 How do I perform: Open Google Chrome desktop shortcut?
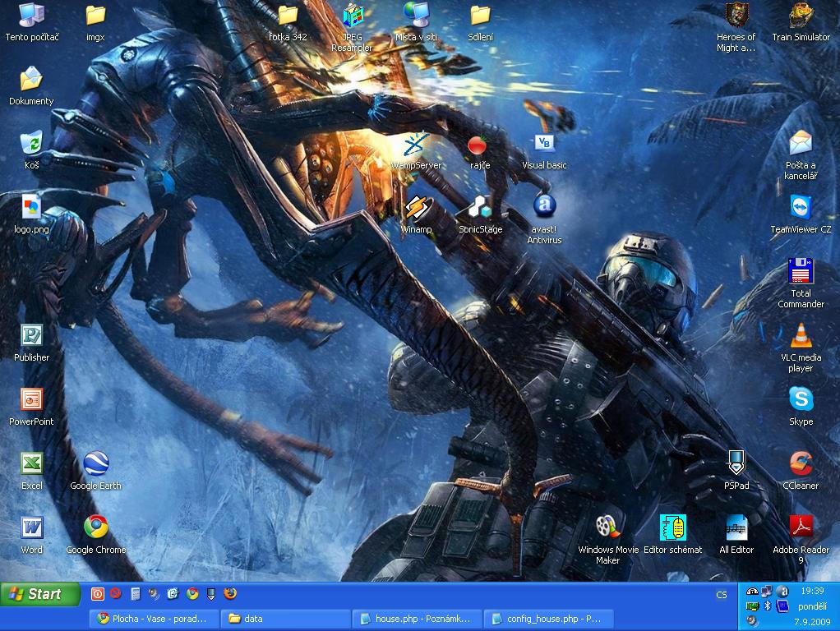click(x=96, y=536)
